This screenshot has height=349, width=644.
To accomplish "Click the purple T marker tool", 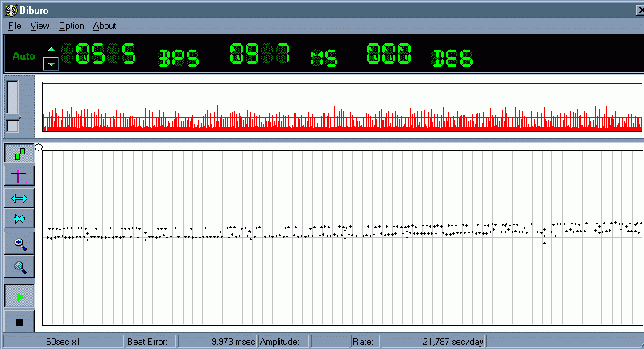I will click(19, 176).
